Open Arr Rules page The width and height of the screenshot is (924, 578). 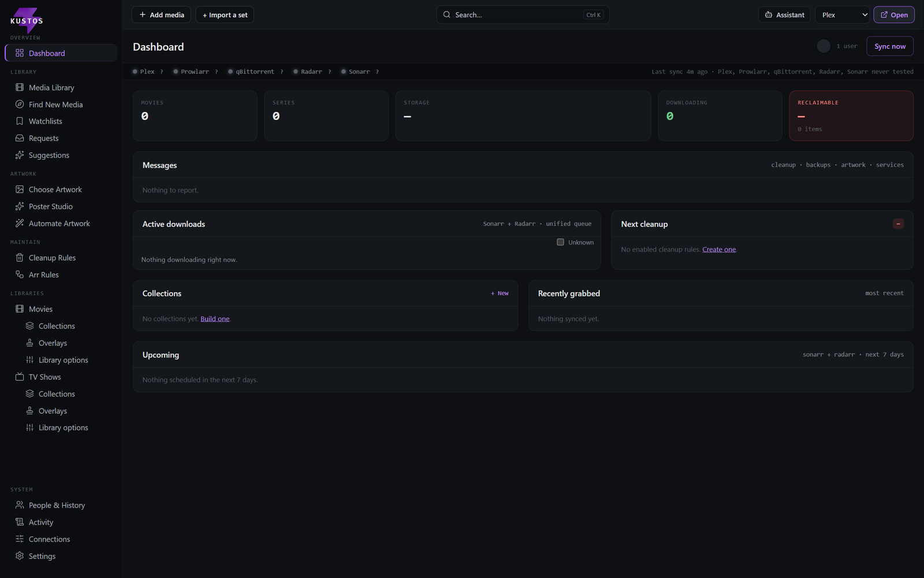click(x=61, y=275)
